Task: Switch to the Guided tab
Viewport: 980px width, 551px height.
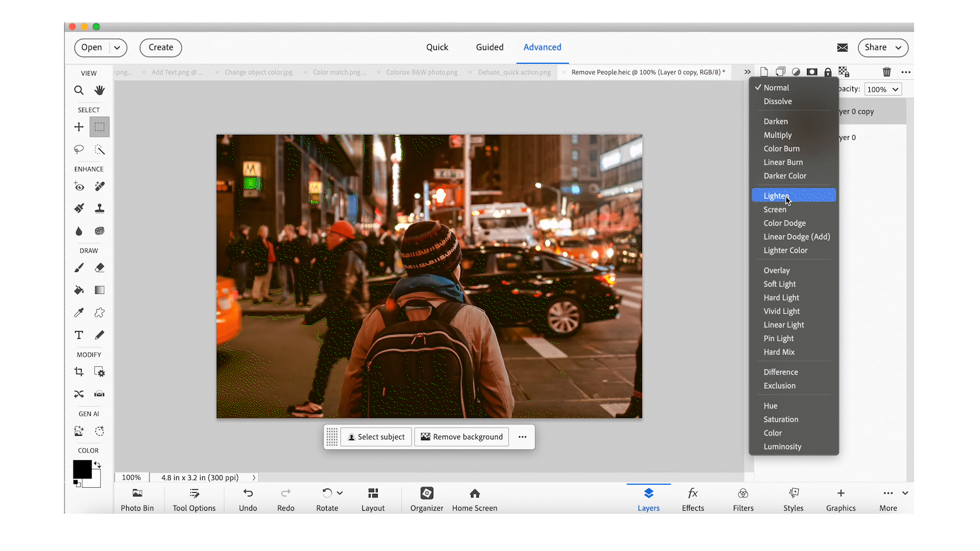Action: (x=489, y=47)
